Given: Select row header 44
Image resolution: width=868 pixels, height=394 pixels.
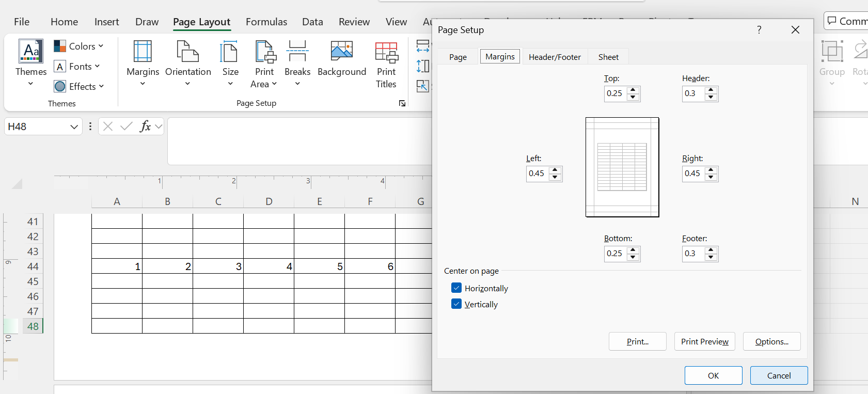Looking at the screenshot, I should [x=33, y=266].
